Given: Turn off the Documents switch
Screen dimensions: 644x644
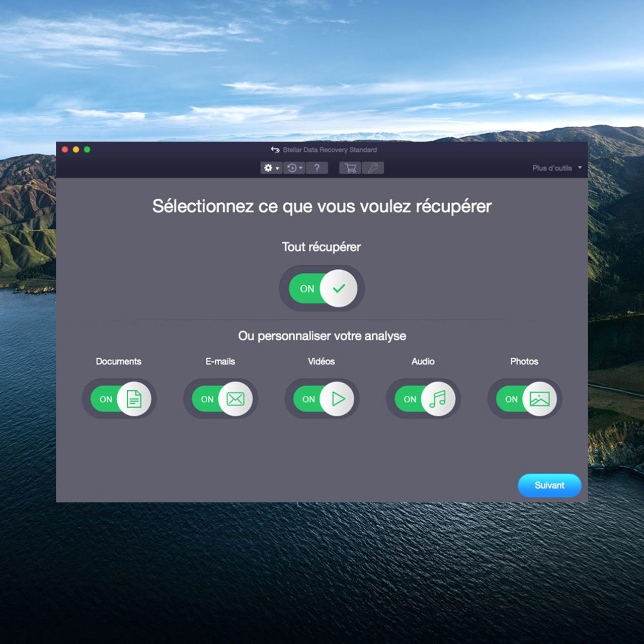Looking at the screenshot, I should (x=120, y=399).
